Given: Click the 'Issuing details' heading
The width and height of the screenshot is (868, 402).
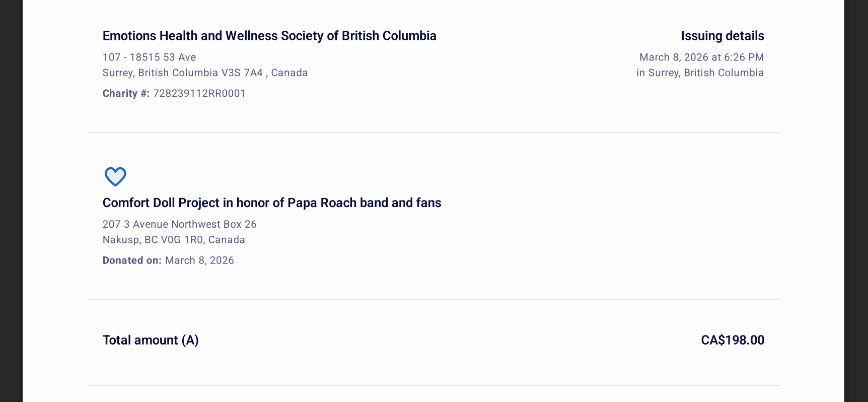Looking at the screenshot, I should 722,36.
